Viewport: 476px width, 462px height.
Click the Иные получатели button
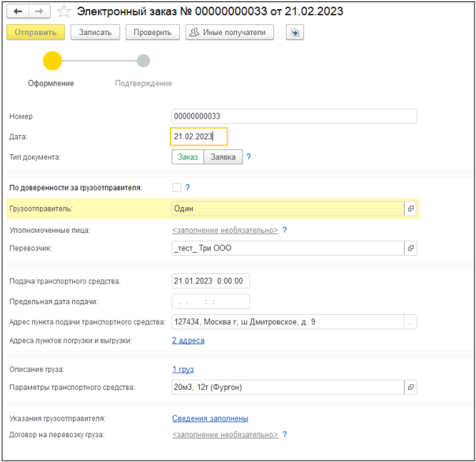229,32
